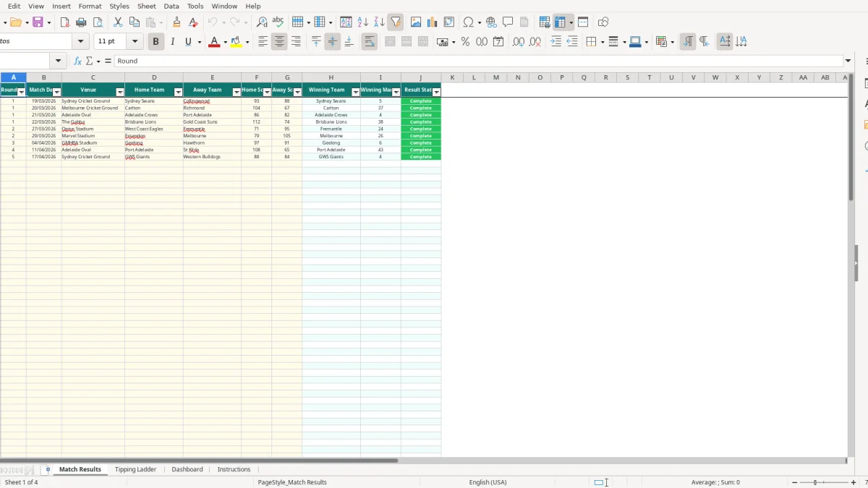Click the horizontal scrollbar
The width and height of the screenshot is (868, 488).
(199, 461)
